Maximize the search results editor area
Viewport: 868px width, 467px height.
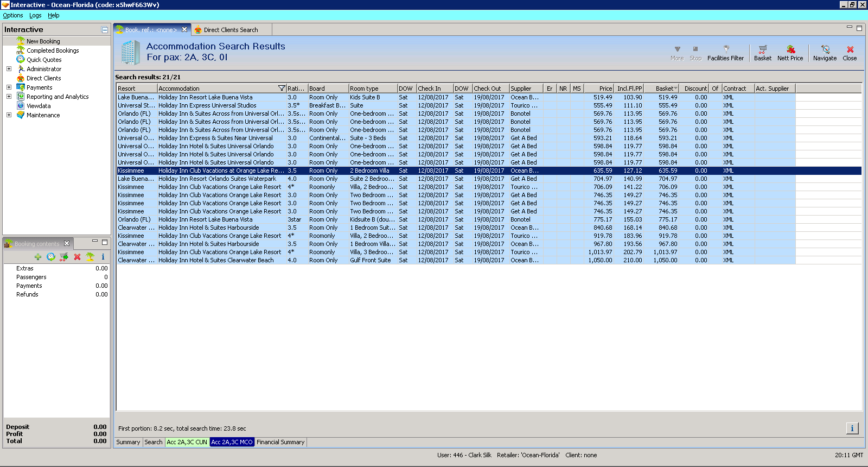click(859, 28)
